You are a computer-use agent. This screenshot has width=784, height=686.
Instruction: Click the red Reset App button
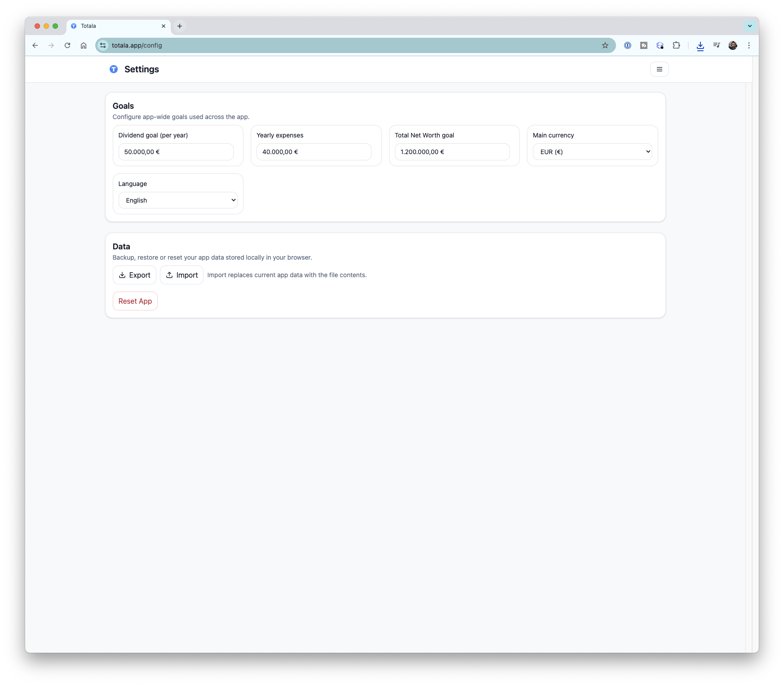click(135, 301)
